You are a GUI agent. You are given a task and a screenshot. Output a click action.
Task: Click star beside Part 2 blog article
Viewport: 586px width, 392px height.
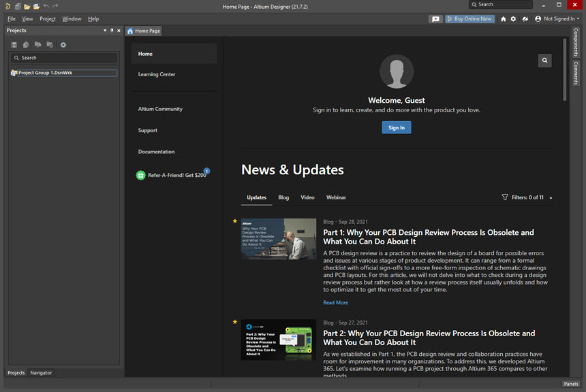(234, 322)
